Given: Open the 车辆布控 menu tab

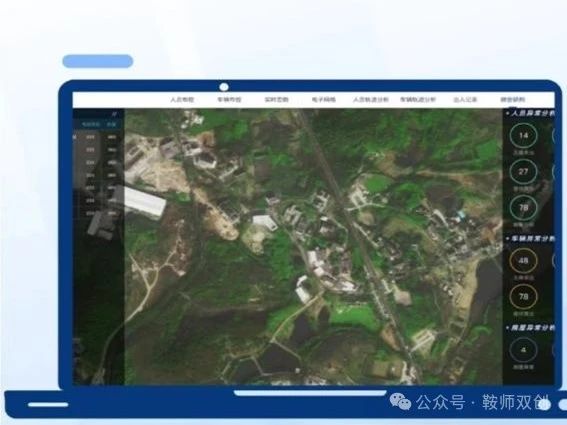Looking at the screenshot, I should click(229, 99).
